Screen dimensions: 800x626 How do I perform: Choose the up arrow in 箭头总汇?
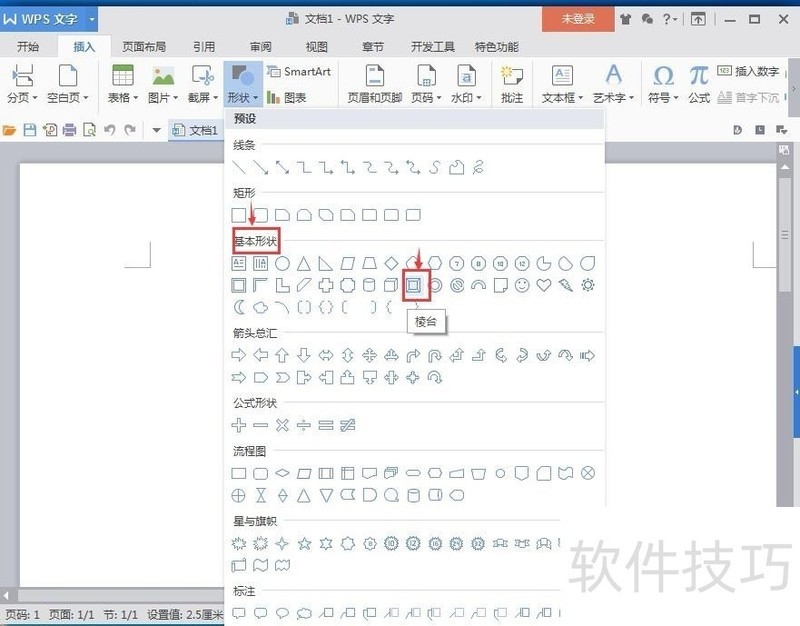pyautogui.click(x=282, y=355)
